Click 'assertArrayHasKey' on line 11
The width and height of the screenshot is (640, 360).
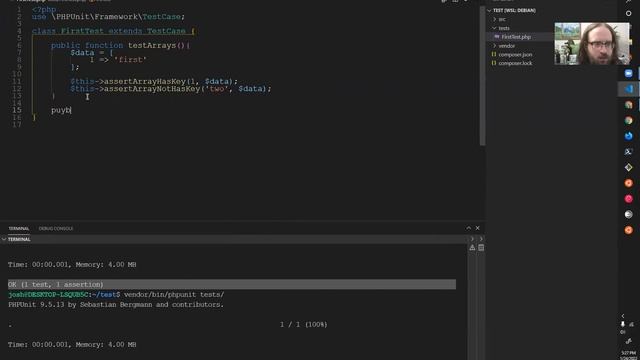click(x=145, y=81)
